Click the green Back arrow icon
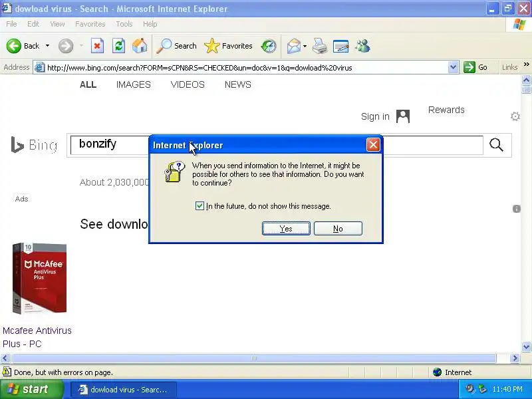Viewport: 532px width, 399px height. 13,46
